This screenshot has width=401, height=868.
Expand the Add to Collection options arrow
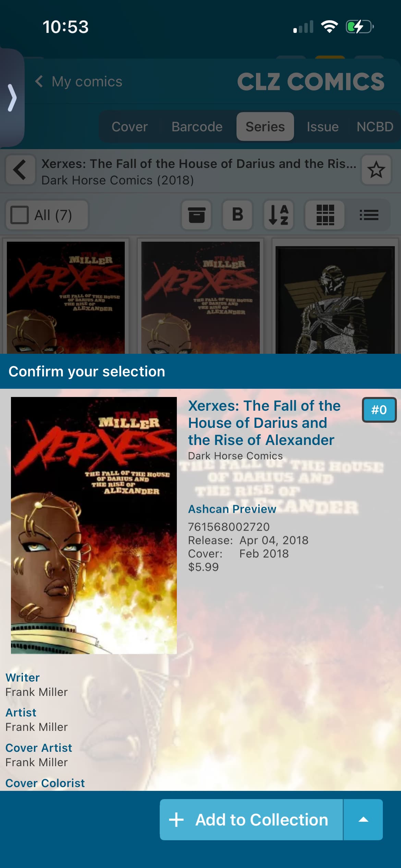(363, 820)
